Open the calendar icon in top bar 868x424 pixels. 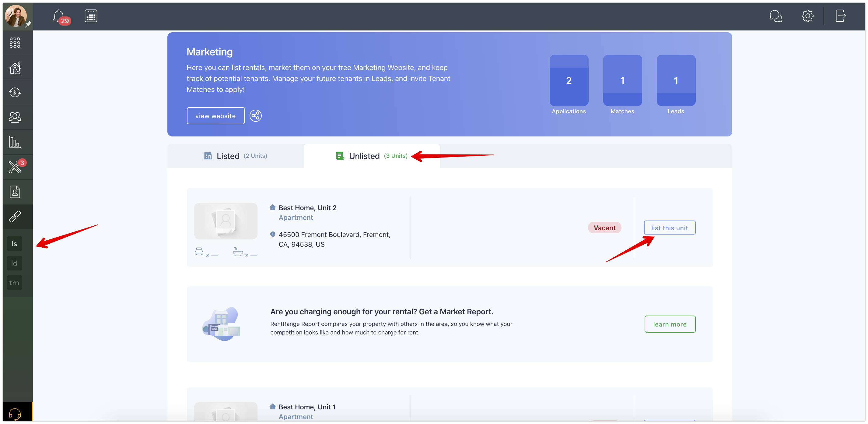(x=91, y=16)
